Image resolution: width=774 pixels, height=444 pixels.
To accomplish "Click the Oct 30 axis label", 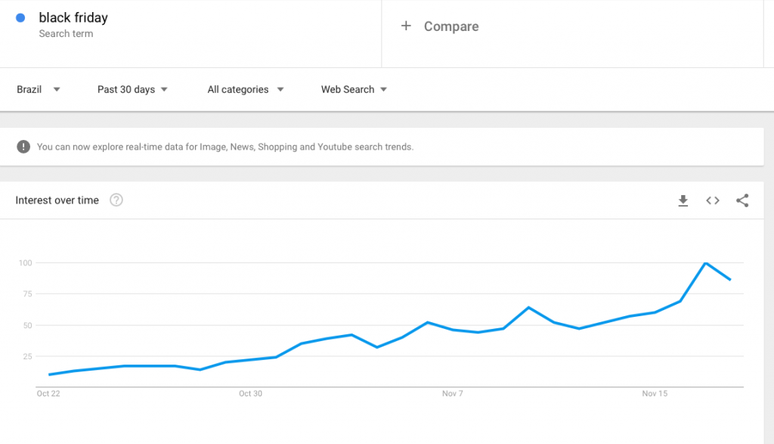I will point(250,394).
